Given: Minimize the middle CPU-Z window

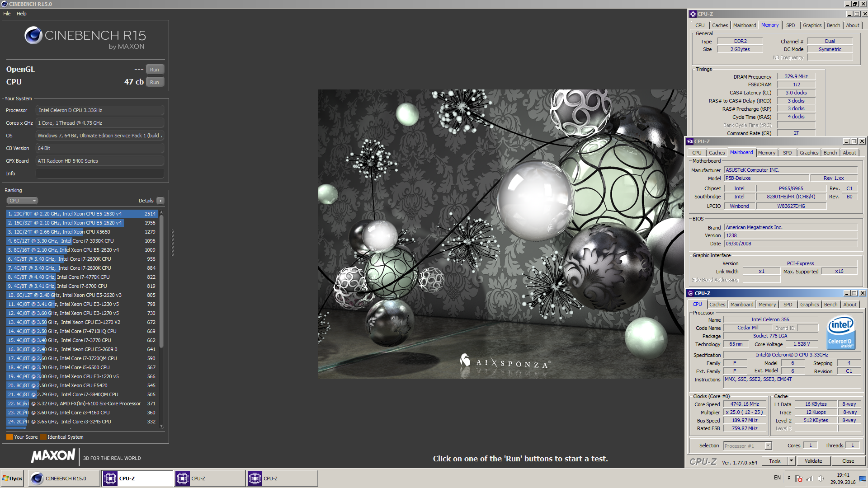Looking at the screenshot, I should coord(846,141).
